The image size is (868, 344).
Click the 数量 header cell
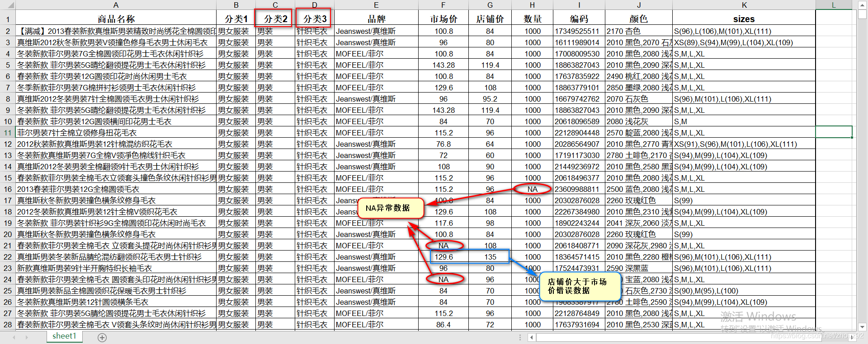coord(532,19)
